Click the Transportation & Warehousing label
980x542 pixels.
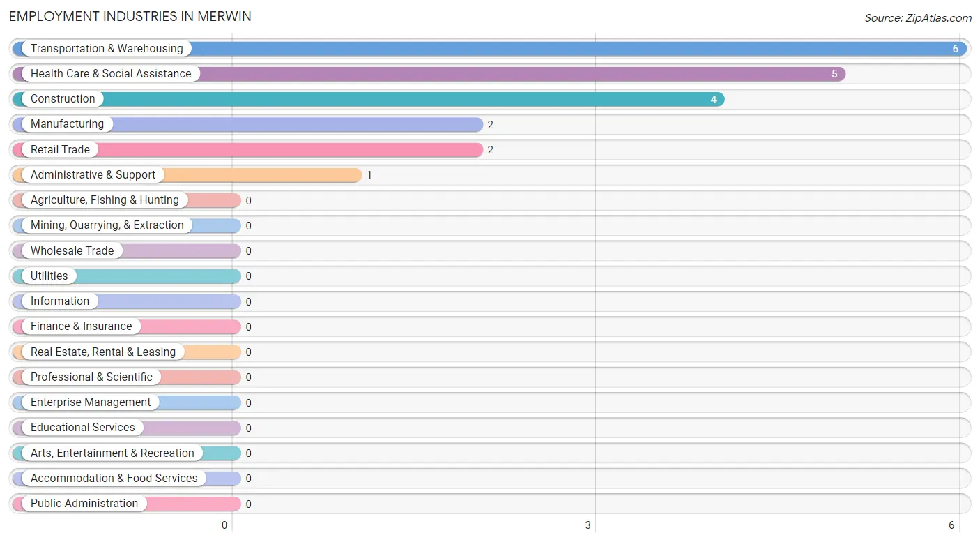(x=107, y=48)
